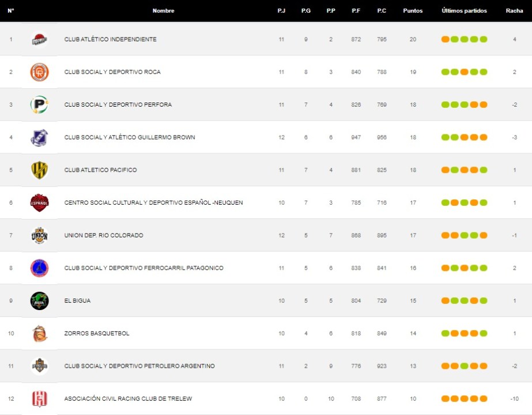Open ZORROS BASQUETBOL team name link
This screenshot has width=532, height=415.
coord(97,334)
